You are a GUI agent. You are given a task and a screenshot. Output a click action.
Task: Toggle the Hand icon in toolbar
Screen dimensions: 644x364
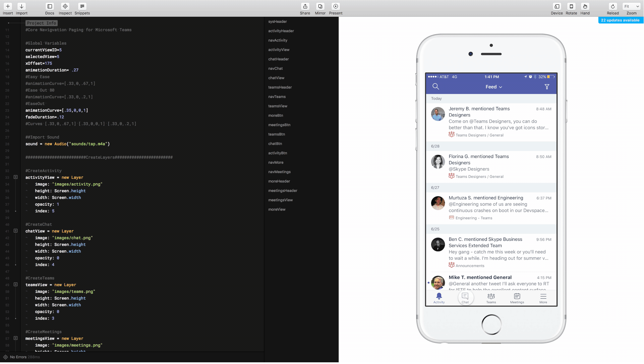coord(585,6)
